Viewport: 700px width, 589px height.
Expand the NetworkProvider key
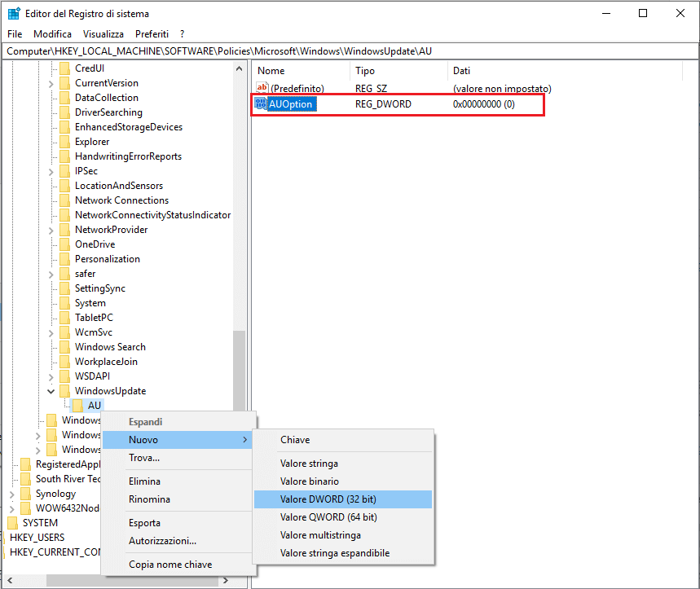pos(51,231)
